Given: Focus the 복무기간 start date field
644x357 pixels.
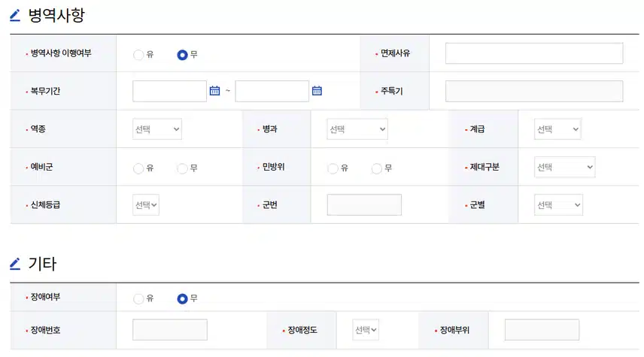Looking at the screenshot, I should 169,91.
